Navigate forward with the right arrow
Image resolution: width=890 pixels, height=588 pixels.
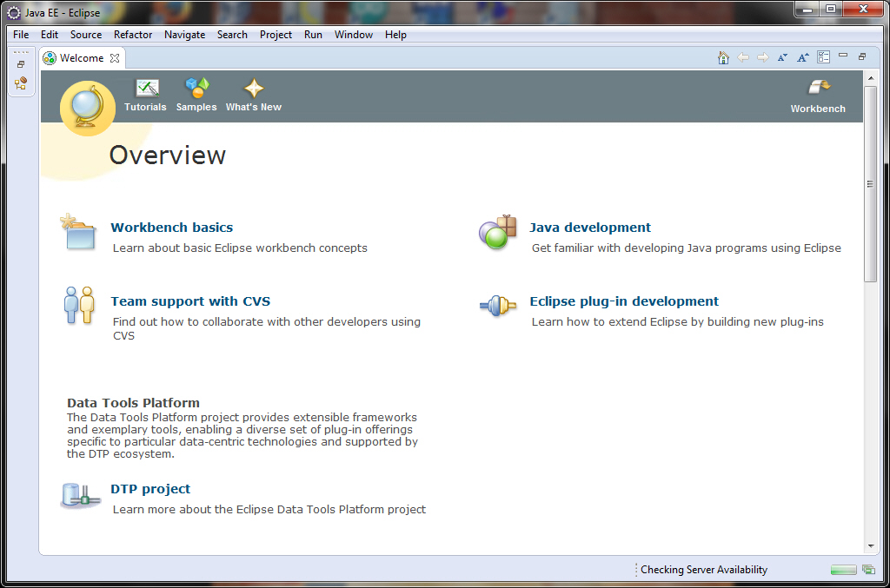click(763, 57)
